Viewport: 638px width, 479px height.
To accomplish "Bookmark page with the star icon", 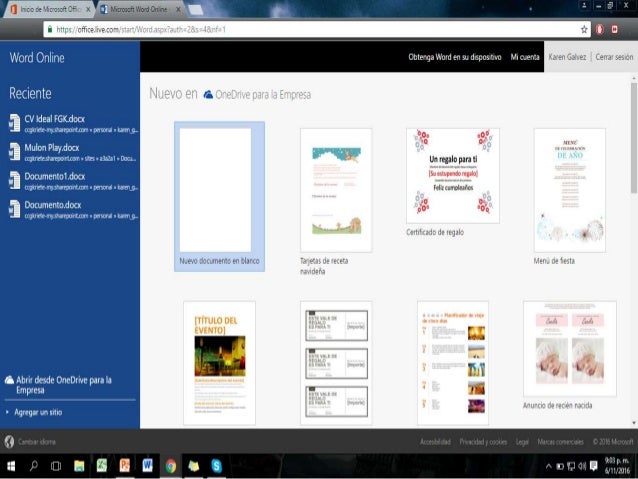I will (x=584, y=29).
